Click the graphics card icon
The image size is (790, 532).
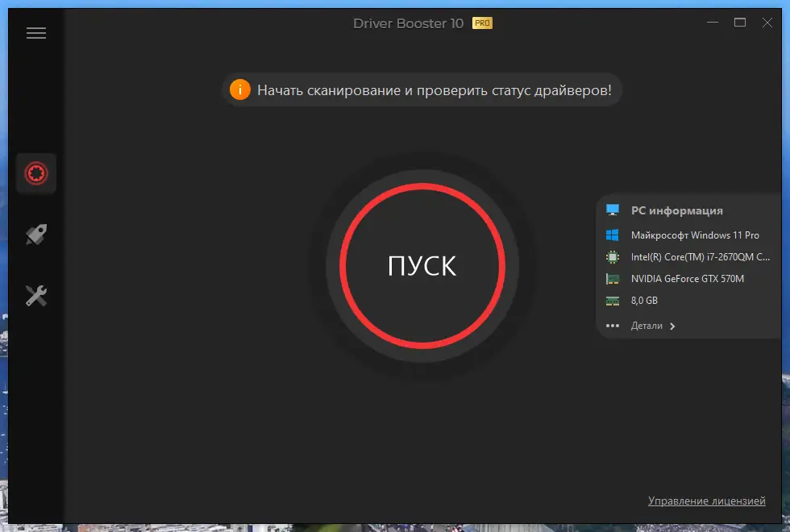point(612,279)
